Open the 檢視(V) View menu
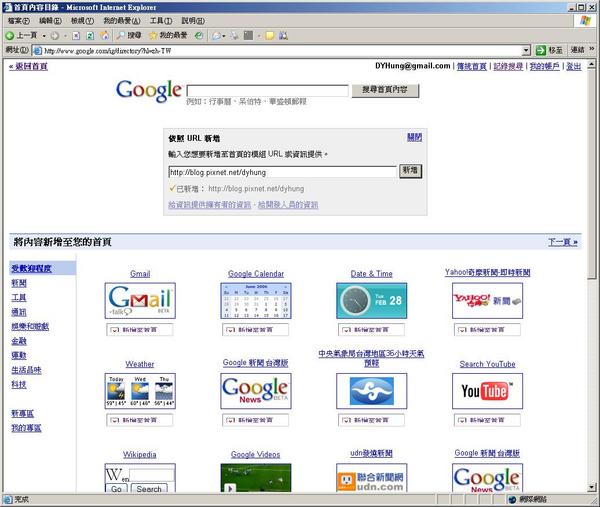 tap(82, 21)
